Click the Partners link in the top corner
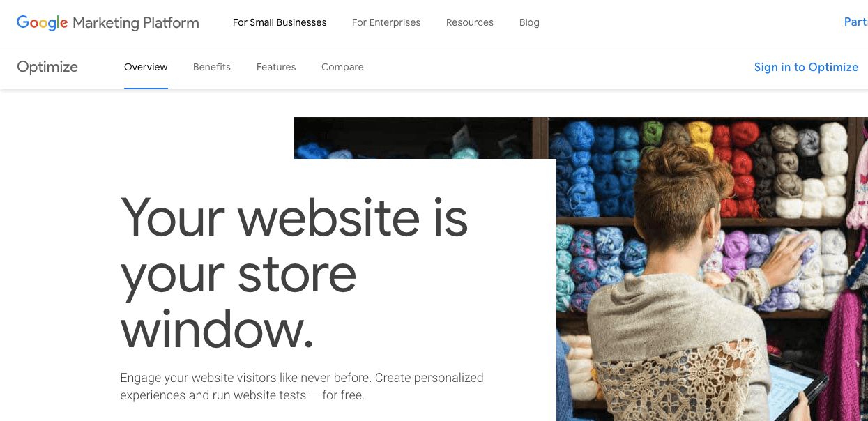The width and height of the screenshot is (868, 421). 855,22
